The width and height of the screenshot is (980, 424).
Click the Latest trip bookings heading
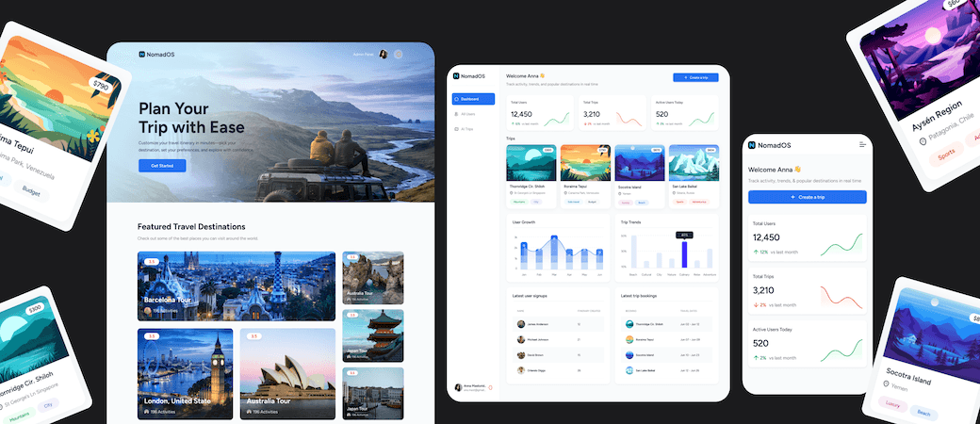tap(639, 296)
